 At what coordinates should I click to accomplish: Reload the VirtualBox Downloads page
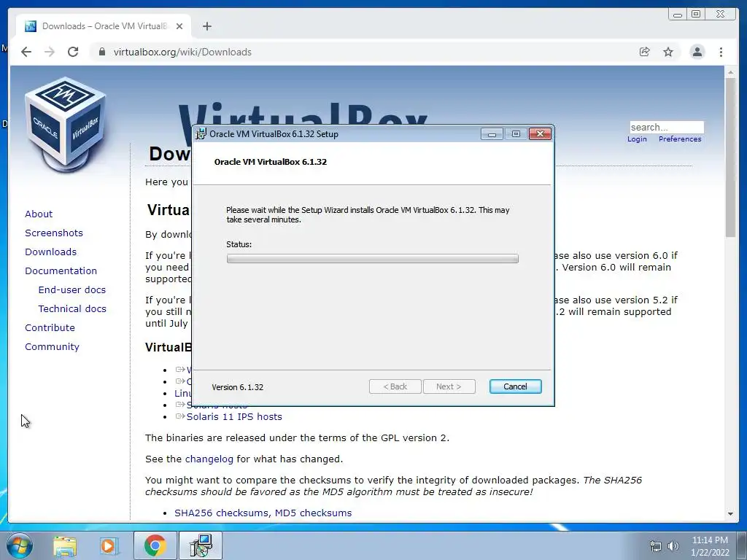coord(73,52)
